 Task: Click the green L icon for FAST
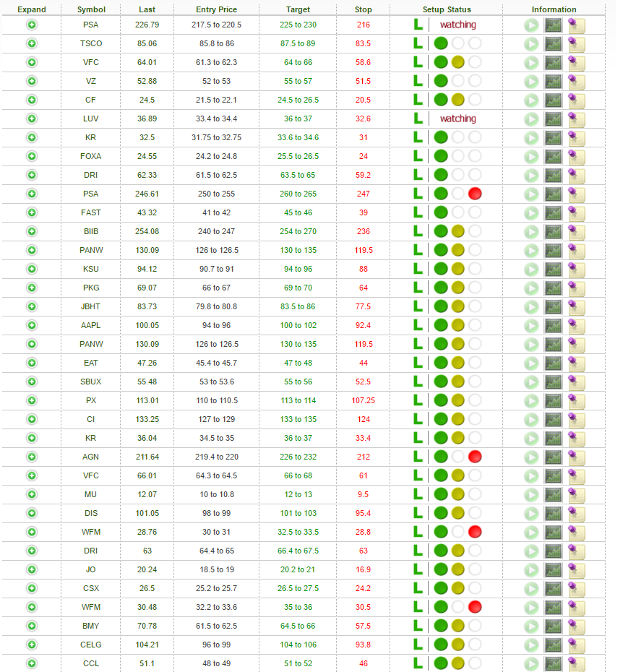[417, 212]
